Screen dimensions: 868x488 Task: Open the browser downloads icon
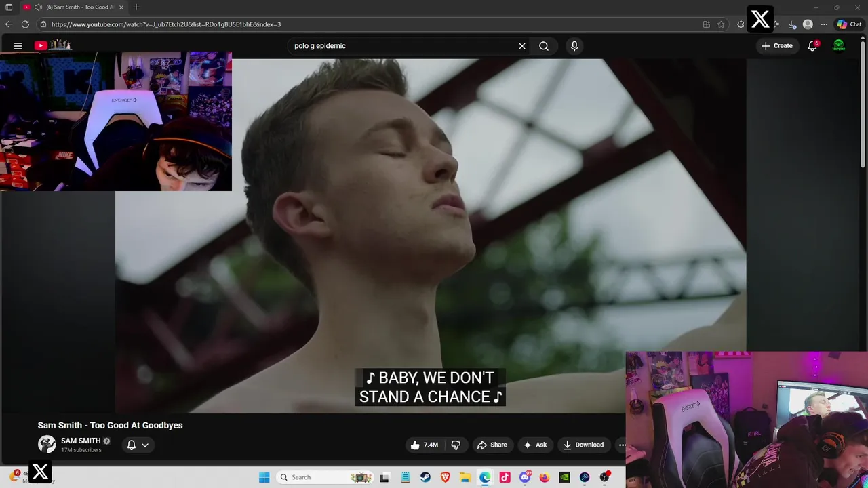pos(792,24)
